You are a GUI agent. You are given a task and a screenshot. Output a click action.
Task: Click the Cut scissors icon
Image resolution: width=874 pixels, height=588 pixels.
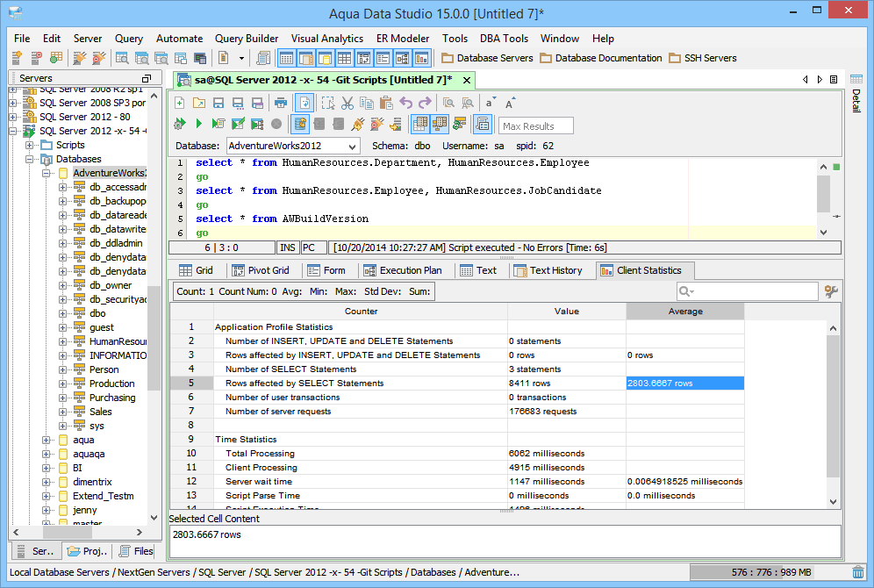coord(347,103)
